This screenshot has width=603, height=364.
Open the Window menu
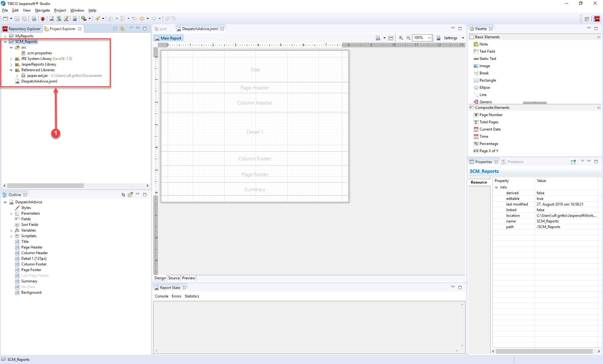[77, 10]
